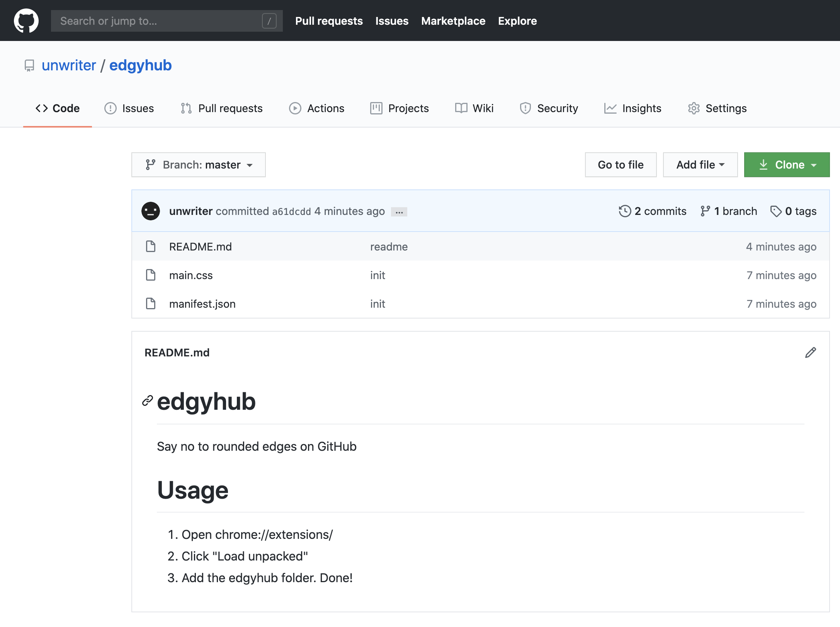Viewport: 840px width, 627px height.
Task: Click the heading link anchor icon beside edgyhub
Action: pos(147,401)
